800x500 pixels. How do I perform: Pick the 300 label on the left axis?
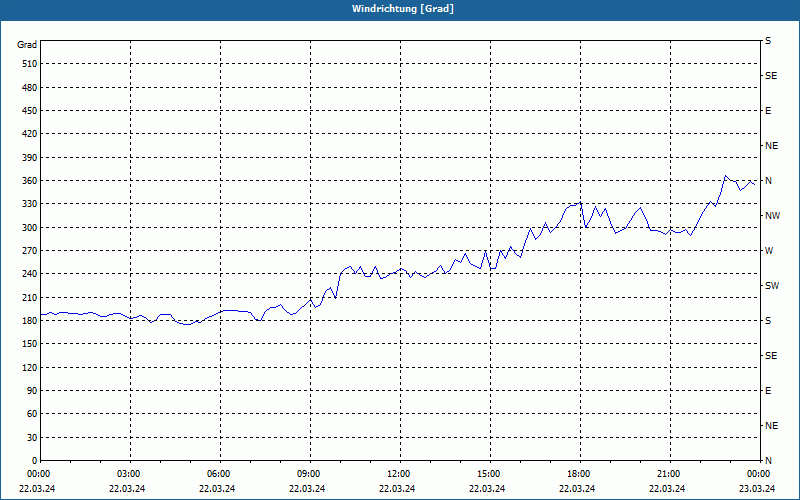click(x=30, y=228)
